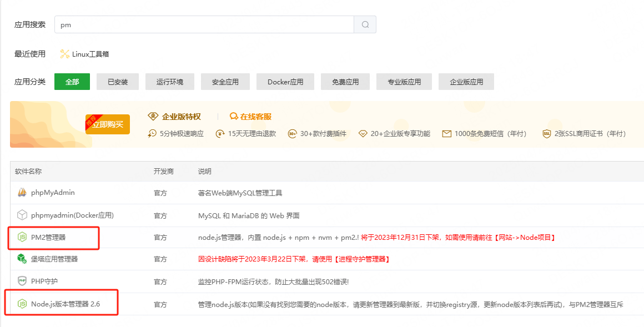
Task: Select the PM2管理器 app icon
Action: [21, 237]
